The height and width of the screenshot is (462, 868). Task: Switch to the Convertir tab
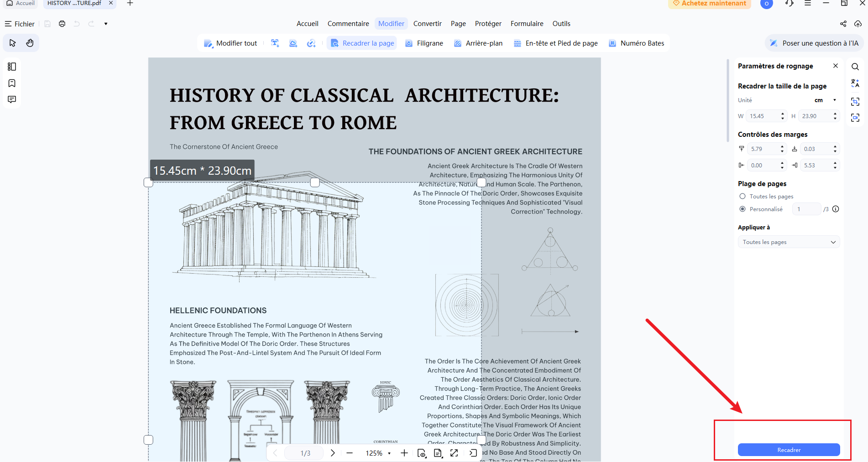[x=427, y=24]
